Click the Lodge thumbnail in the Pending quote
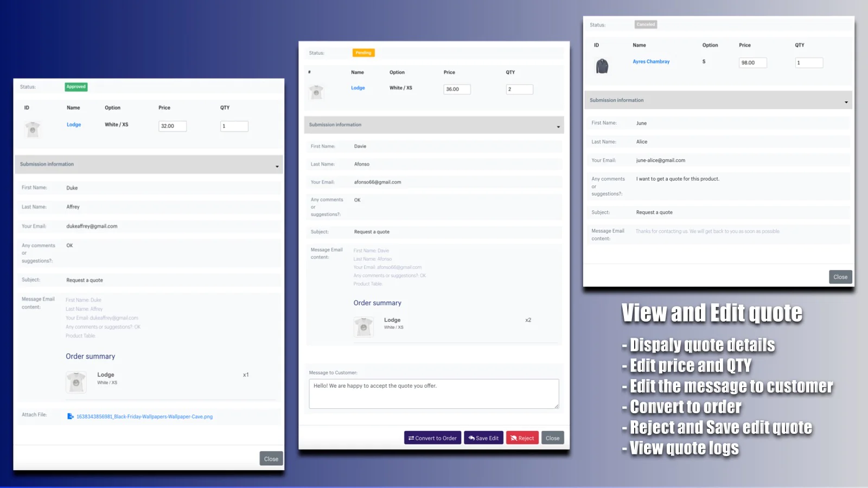The height and width of the screenshot is (488, 868). pyautogui.click(x=316, y=92)
